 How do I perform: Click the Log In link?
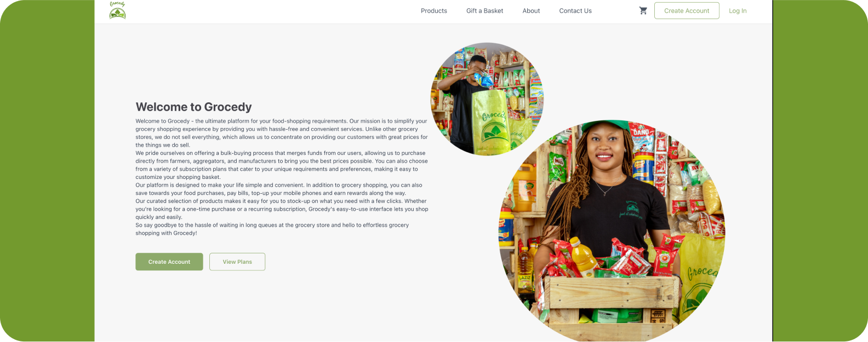coord(738,10)
